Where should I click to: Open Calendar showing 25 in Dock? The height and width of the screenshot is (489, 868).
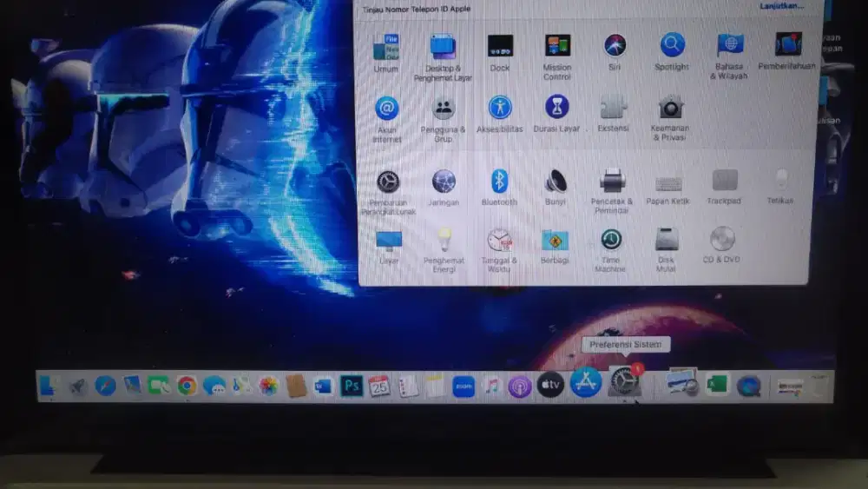pyautogui.click(x=379, y=386)
